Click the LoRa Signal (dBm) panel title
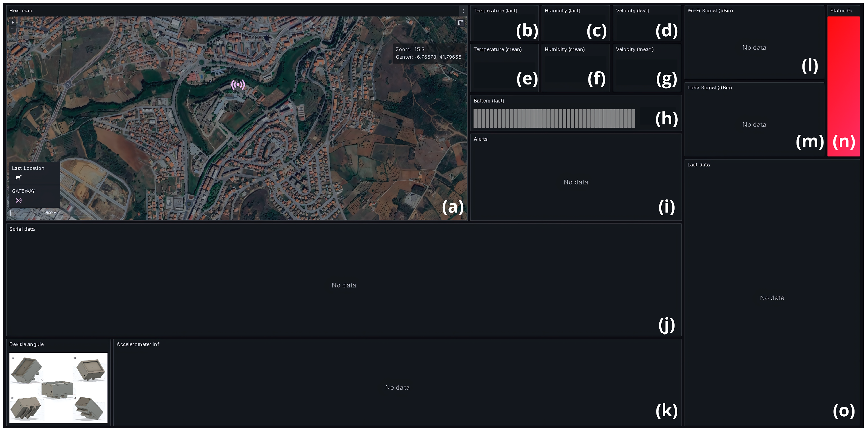The height and width of the screenshot is (432, 868). tap(709, 88)
